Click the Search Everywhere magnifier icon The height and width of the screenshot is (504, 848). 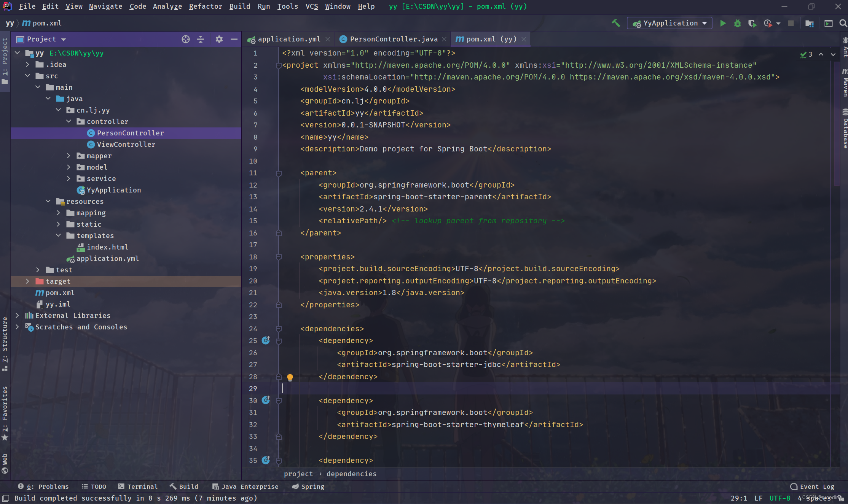click(843, 23)
